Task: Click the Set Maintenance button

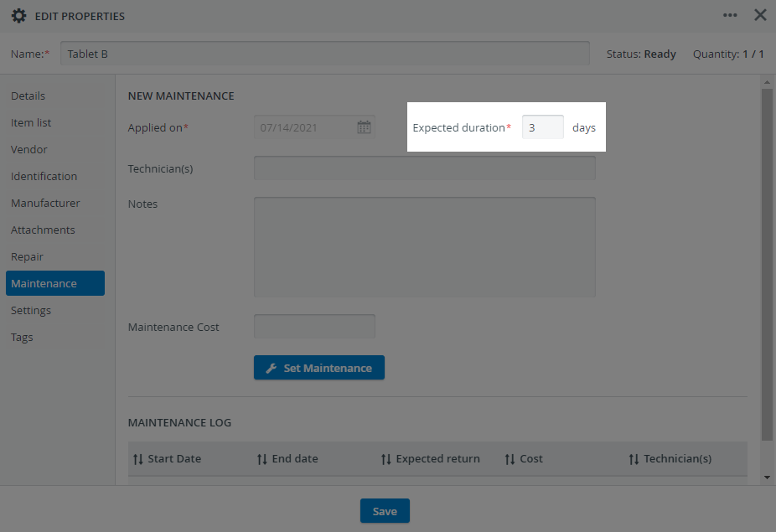Action: click(319, 368)
